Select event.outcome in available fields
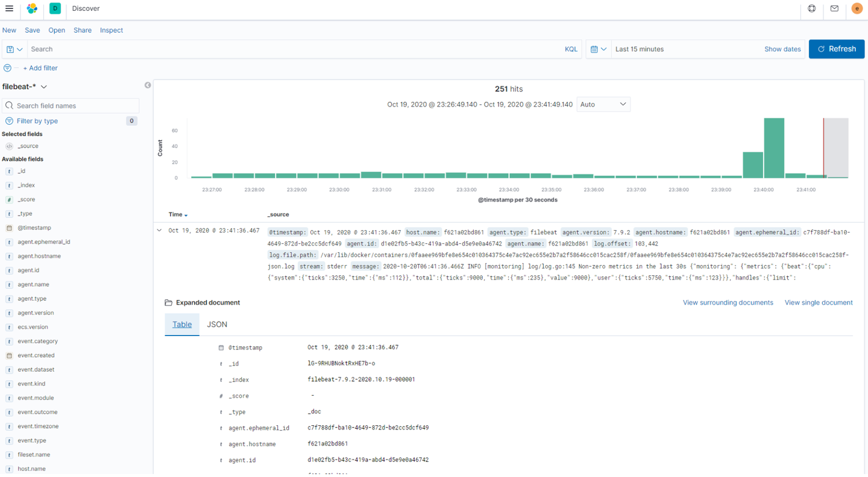The height and width of the screenshot is (477, 868). tap(37, 413)
